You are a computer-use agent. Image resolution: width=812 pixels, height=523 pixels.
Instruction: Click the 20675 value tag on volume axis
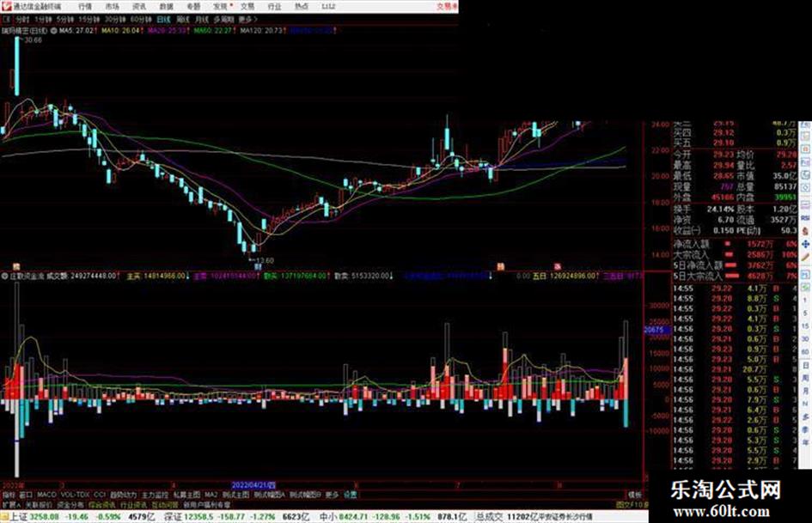(x=656, y=330)
